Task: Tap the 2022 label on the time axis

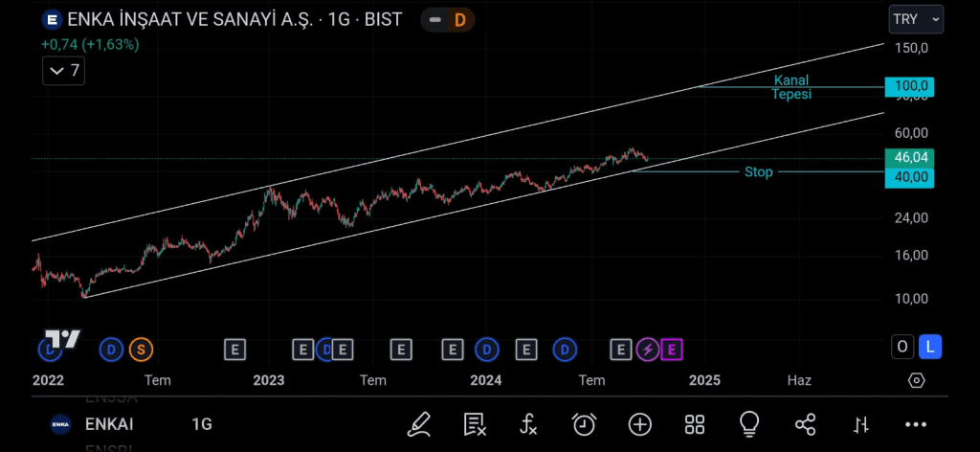Action: coord(48,380)
